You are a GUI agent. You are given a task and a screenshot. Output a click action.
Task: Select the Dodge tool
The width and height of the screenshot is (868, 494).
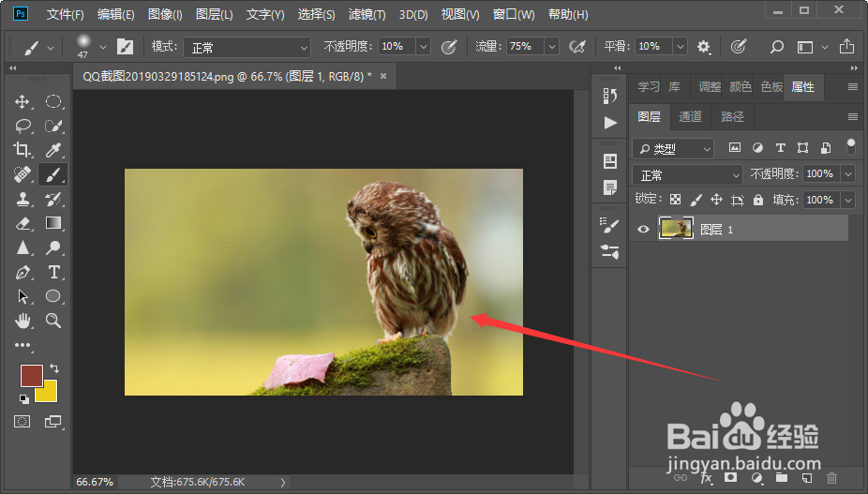[x=53, y=247]
